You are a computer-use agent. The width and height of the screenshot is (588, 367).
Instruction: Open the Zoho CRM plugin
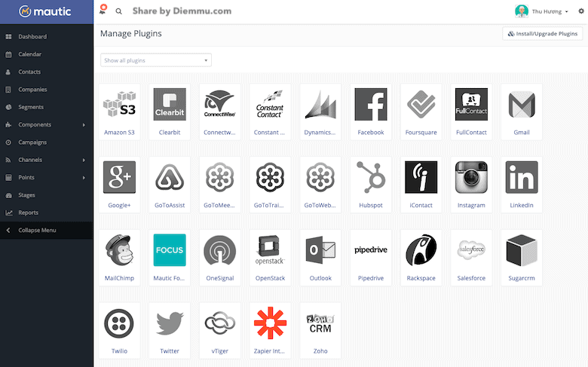click(320, 331)
